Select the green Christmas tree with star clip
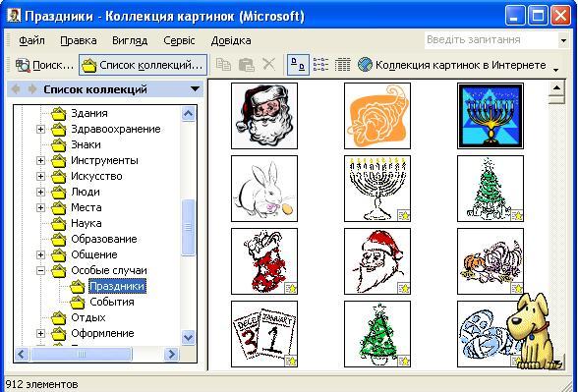 377,334
